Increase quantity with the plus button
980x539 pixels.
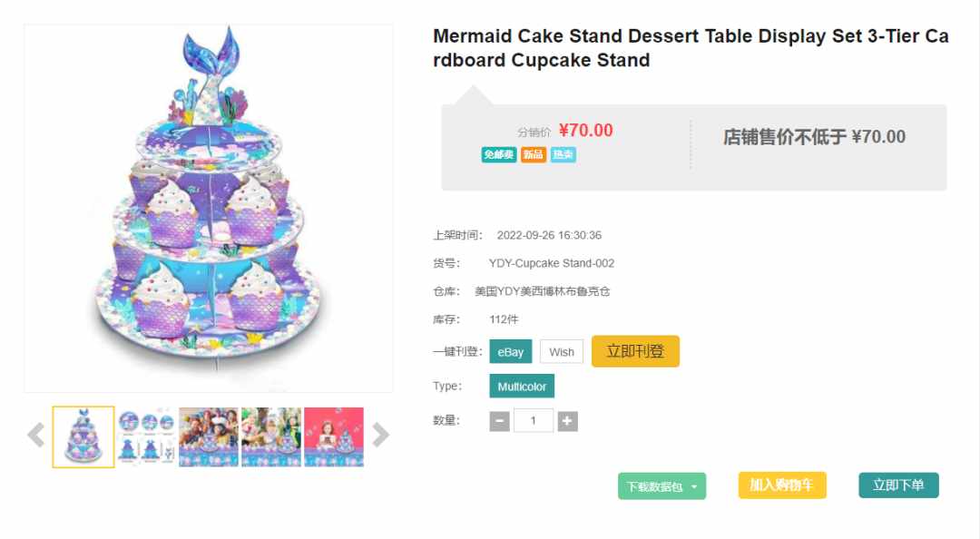(567, 421)
